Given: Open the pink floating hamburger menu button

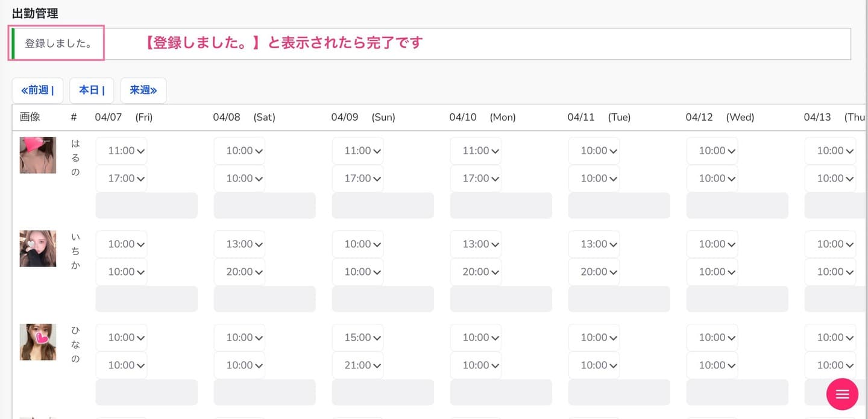Looking at the screenshot, I should coord(842,394).
